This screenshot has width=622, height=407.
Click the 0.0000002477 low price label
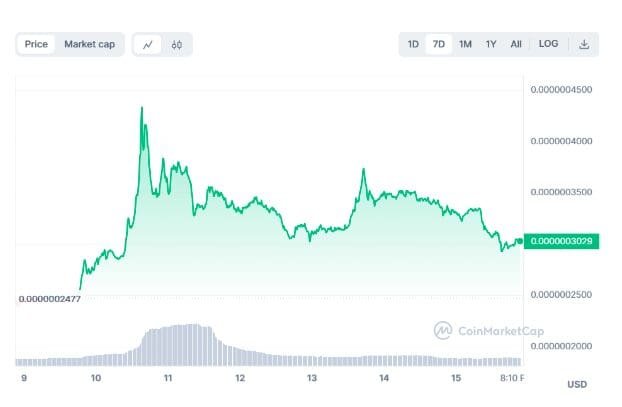click(x=49, y=298)
